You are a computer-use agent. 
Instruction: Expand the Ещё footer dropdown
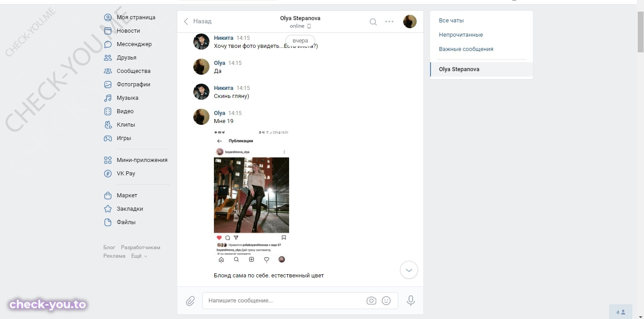click(139, 256)
